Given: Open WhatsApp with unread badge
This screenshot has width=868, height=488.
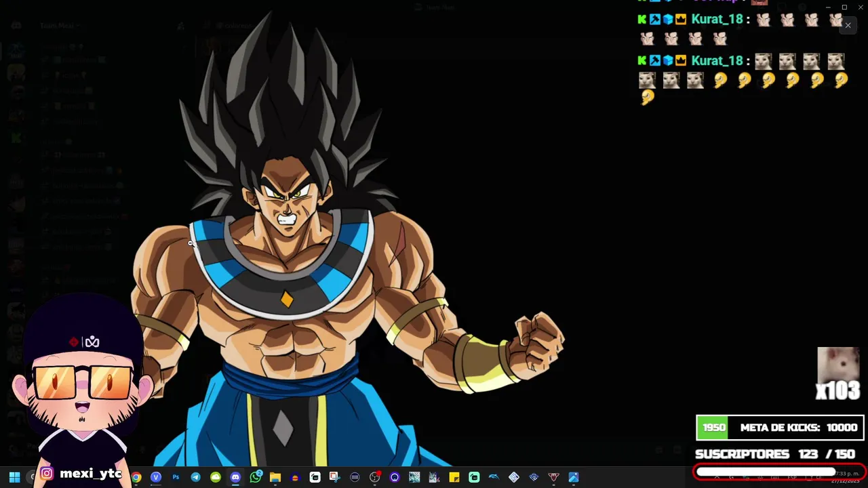Looking at the screenshot, I should click(256, 477).
